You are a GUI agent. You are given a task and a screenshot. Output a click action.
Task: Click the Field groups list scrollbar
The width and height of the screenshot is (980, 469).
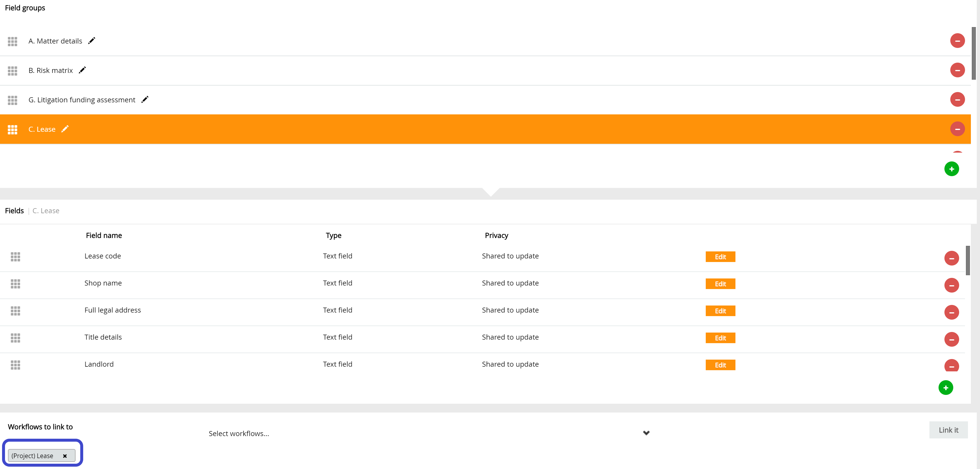point(974,53)
